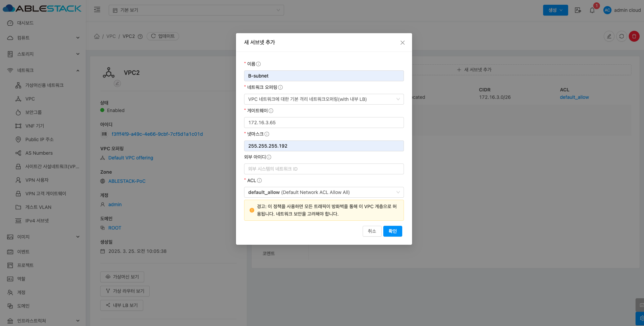644x326 pixels.
Task: Expand the 인프라스트럭쳐 sidebar menu
Action: click(x=43, y=321)
